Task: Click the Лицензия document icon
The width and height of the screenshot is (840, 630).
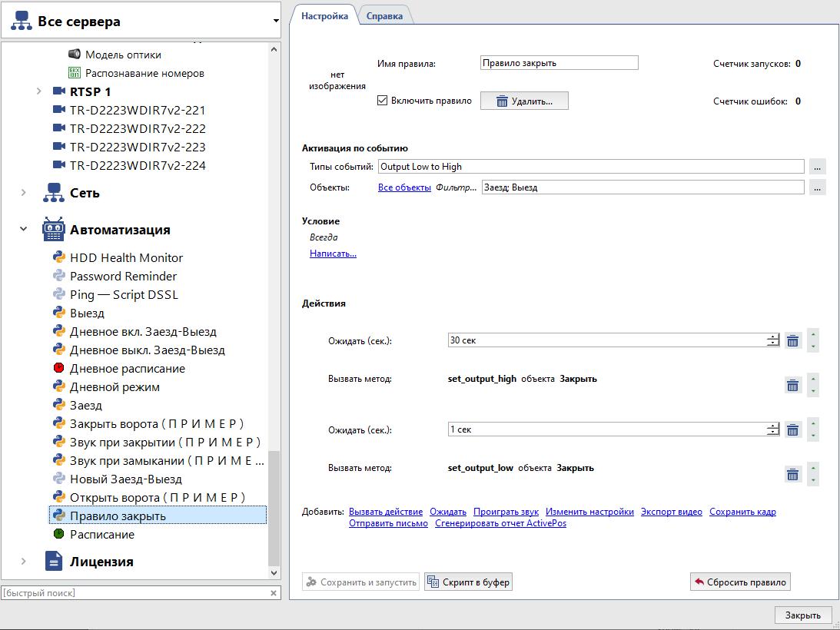Action: click(x=54, y=562)
